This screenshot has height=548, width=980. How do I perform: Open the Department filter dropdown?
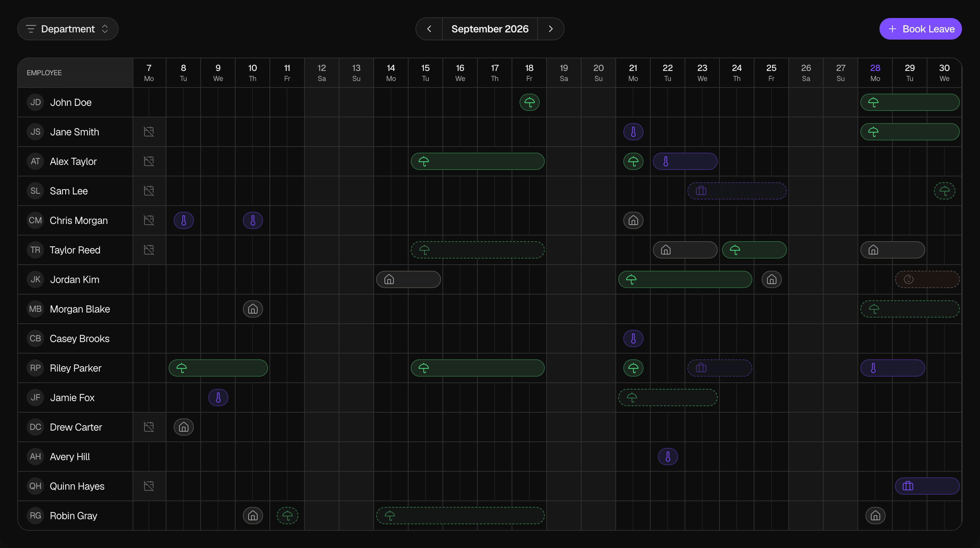[68, 29]
